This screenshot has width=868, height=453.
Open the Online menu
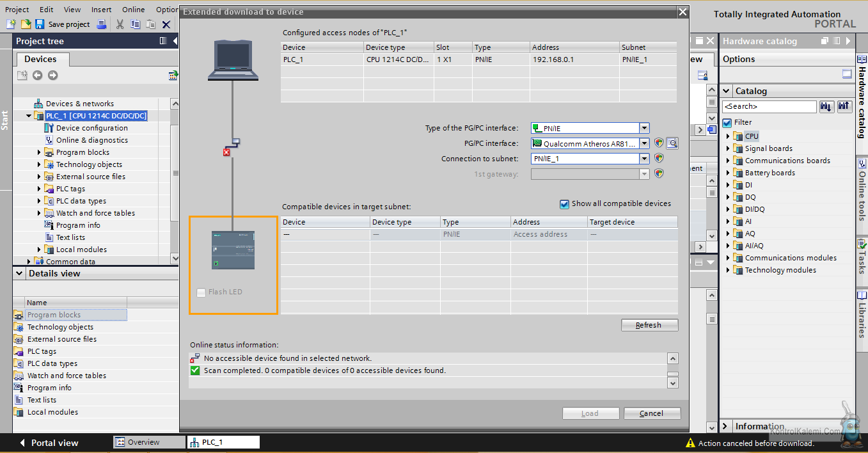pyautogui.click(x=133, y=10)
